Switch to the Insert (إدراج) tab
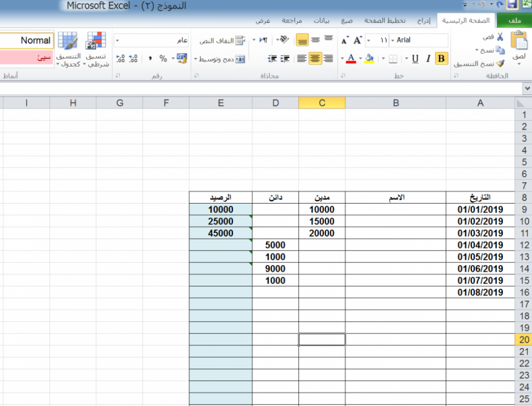 pyautogui.click(x=423, y=21)
